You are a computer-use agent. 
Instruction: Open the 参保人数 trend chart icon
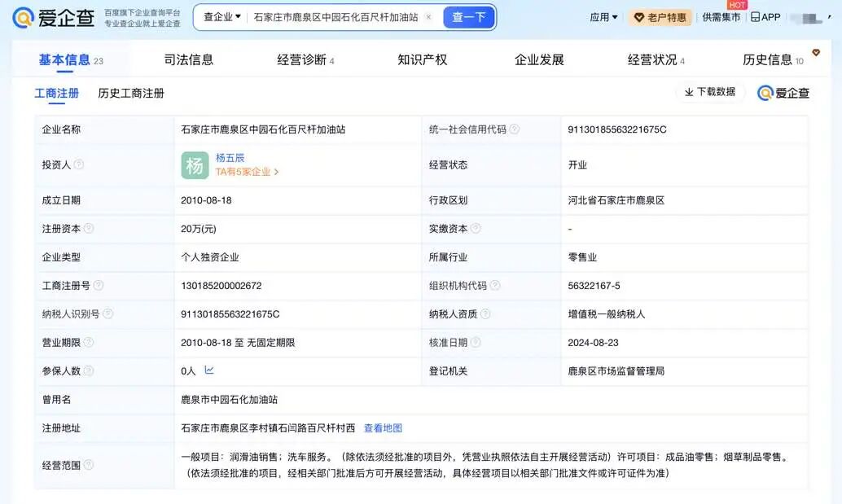coord(209,370)
